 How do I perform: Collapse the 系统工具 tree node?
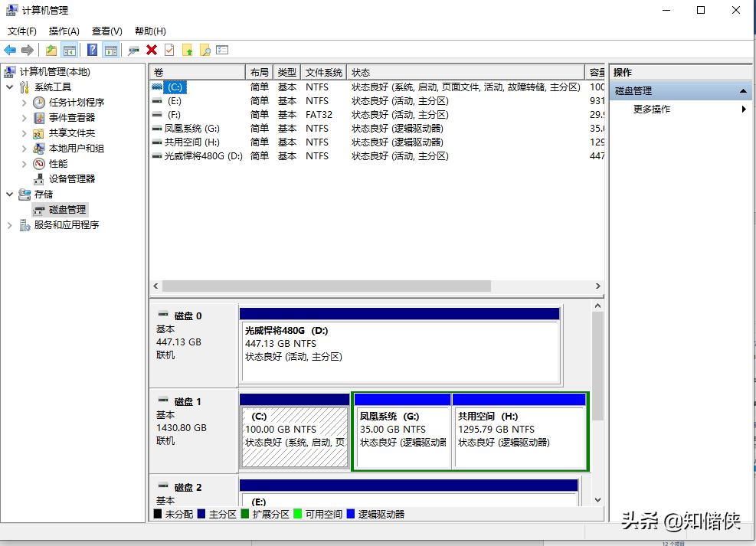tap(10, 87)
